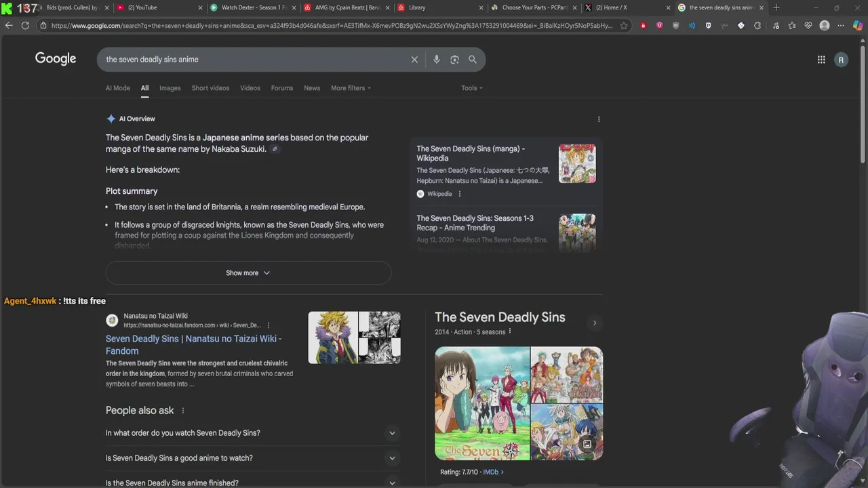Open a new browser tab

[x=776, y=7]
